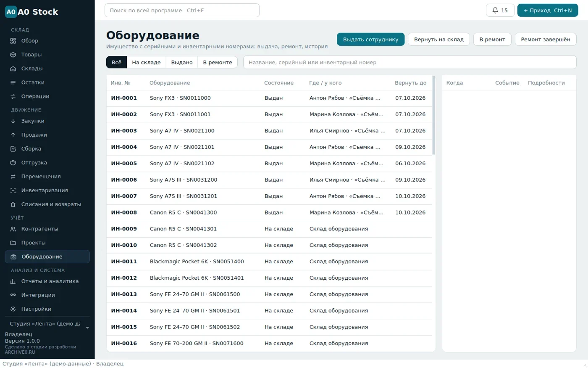588x368 pixels.
Task: Click the + Приход button
Action: click(548, 11)
